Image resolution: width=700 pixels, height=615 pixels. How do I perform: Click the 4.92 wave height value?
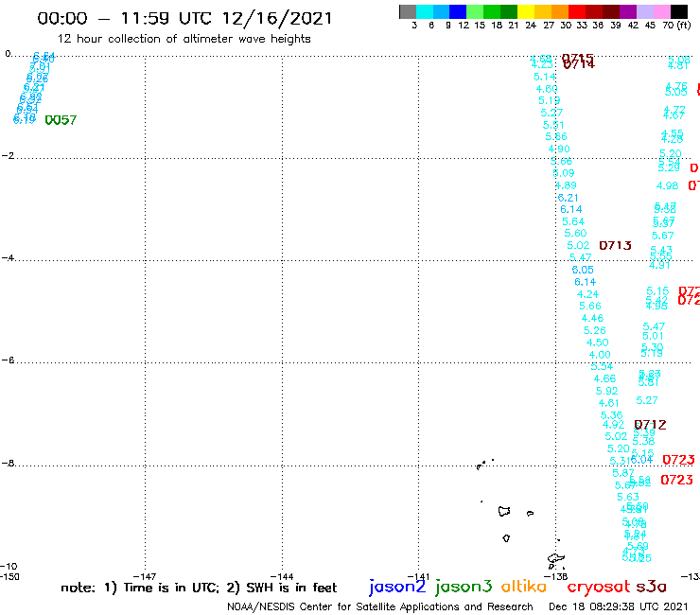point(613,424)
